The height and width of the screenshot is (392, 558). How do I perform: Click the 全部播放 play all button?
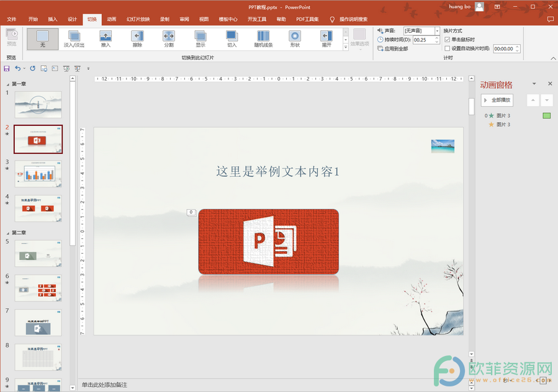tap(497, 100)
